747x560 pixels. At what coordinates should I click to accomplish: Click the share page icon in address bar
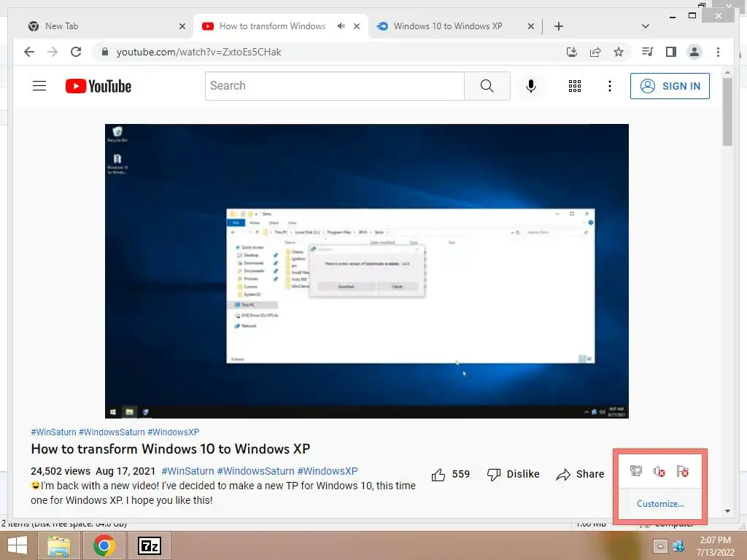tap(595, 52)
